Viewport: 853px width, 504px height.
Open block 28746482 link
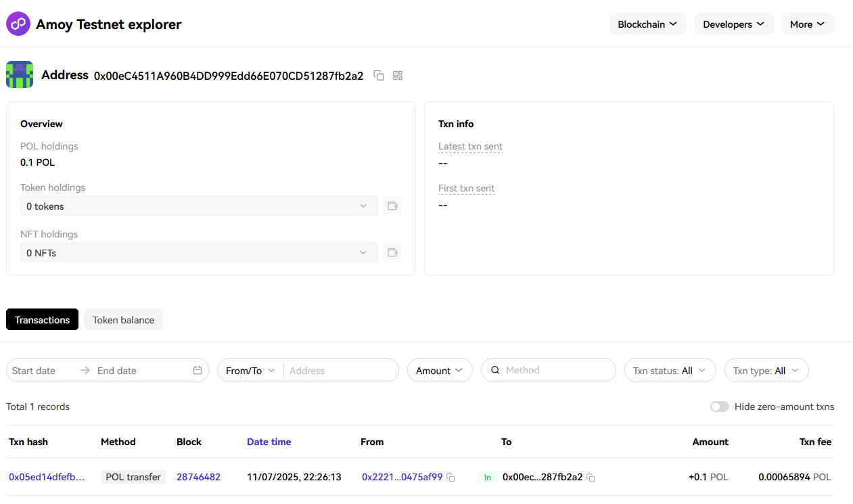point(198,477)
